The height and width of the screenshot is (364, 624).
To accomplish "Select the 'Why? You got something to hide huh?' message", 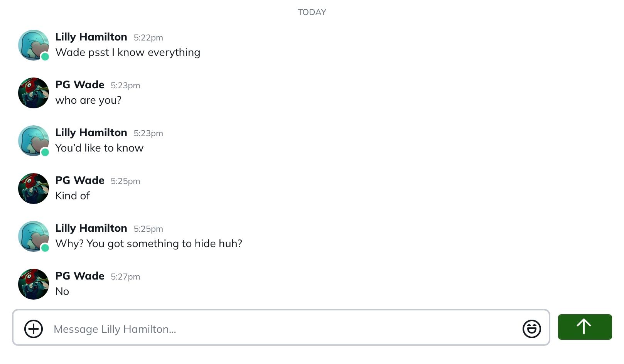I will click(x=149, y=244).
